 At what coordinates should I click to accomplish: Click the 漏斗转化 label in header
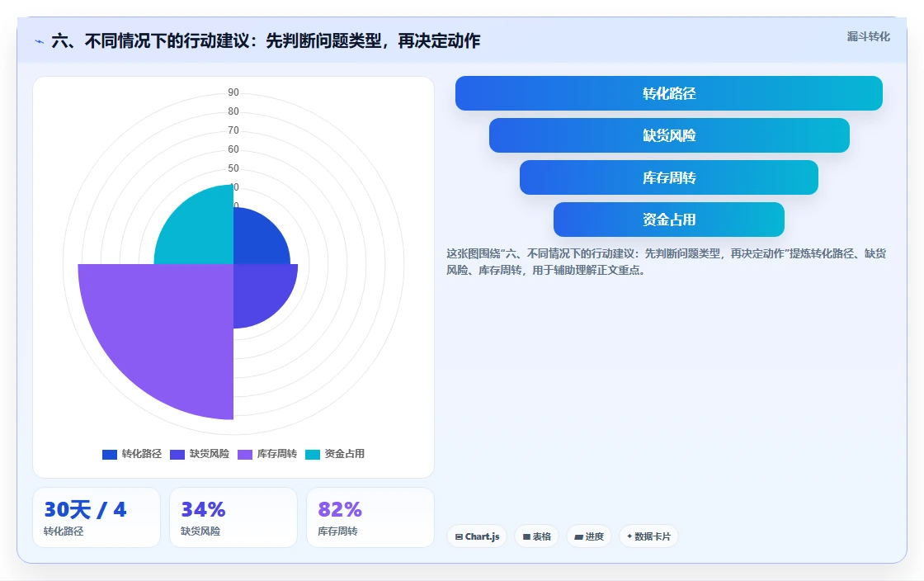[x=868, y=36]
